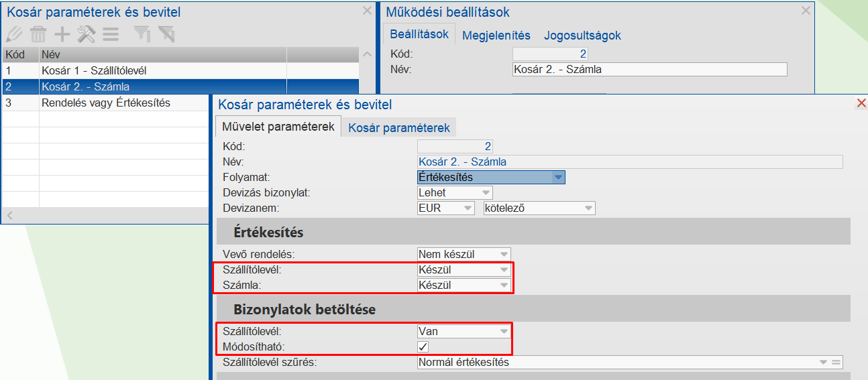Close the Működési beállítások panel
Viewport: 868px width, 380px height.
806,11
